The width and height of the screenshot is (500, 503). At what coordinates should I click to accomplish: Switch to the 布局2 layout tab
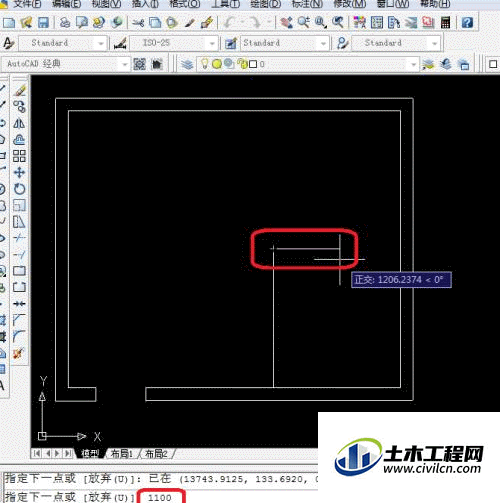156,454
